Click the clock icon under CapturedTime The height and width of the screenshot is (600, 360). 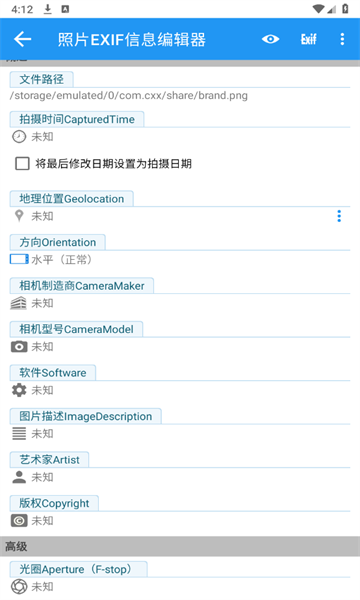pyautogui.click(x=19, y=137)
